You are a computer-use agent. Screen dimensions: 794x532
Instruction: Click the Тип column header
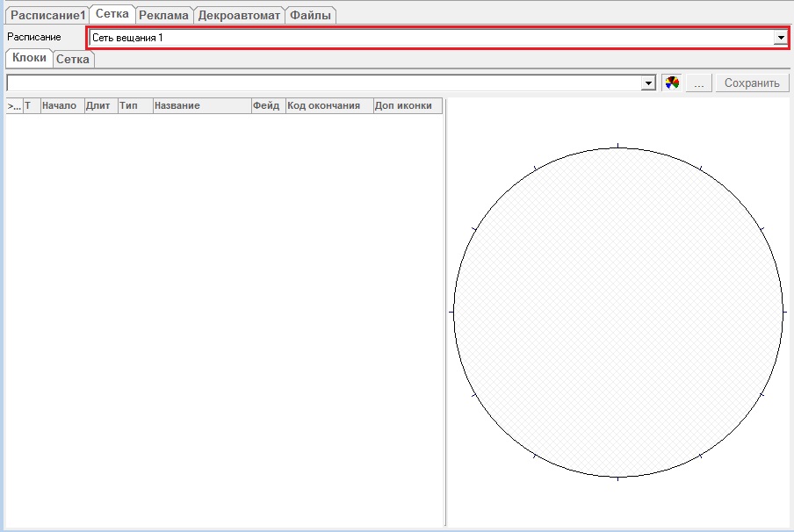(x=135, y=106)
